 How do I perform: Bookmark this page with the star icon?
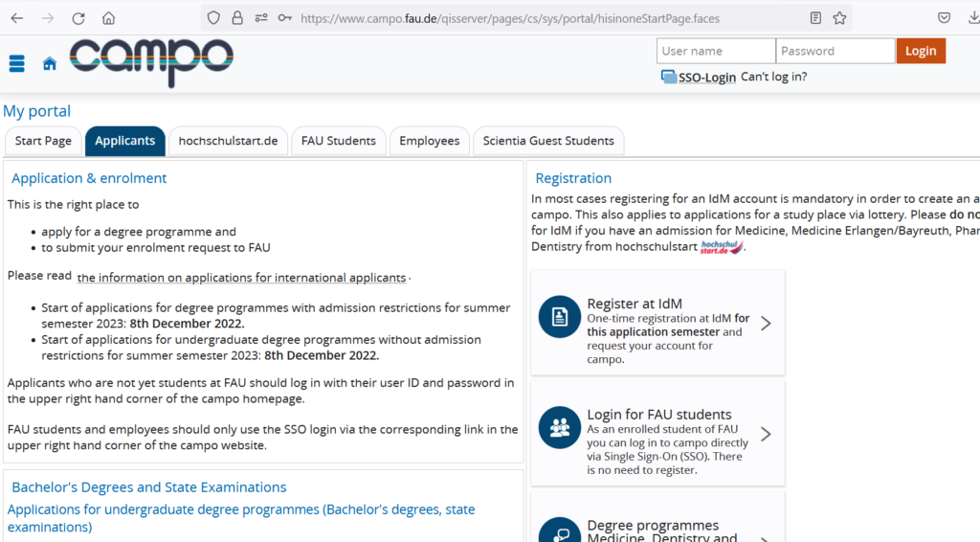(839, 18)
